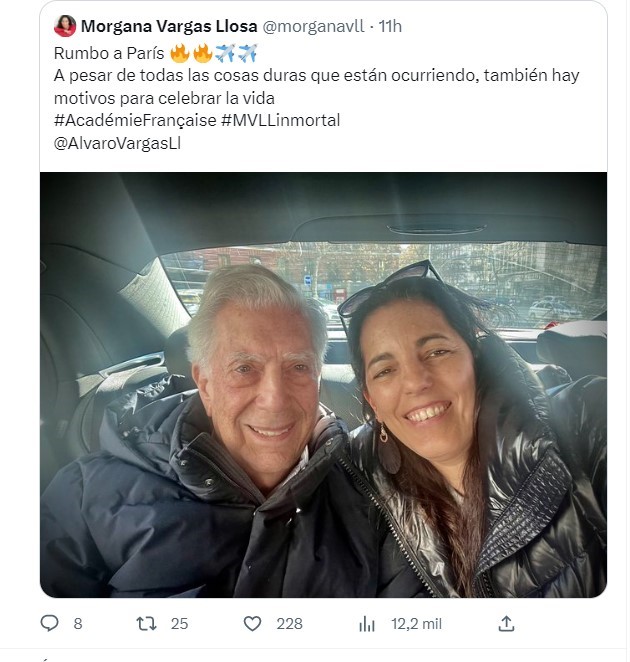
Task: Click the retweet arrows icon
Action: coord(146,624)
